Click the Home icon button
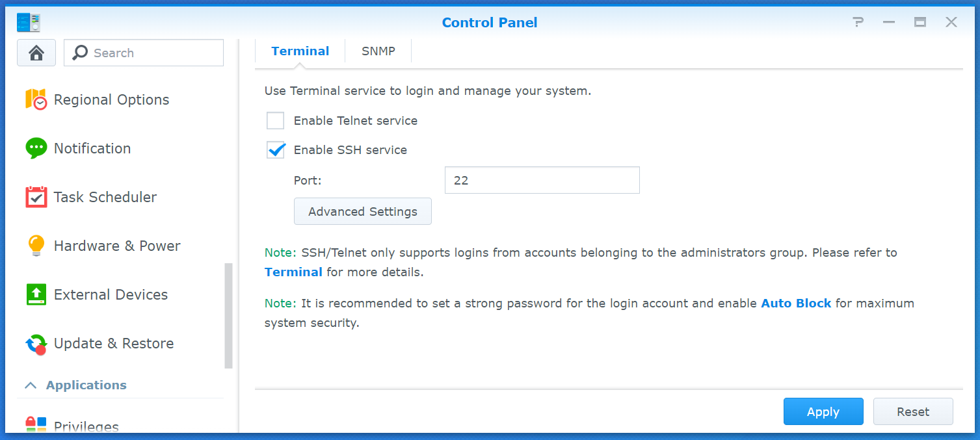 [36, 53]
